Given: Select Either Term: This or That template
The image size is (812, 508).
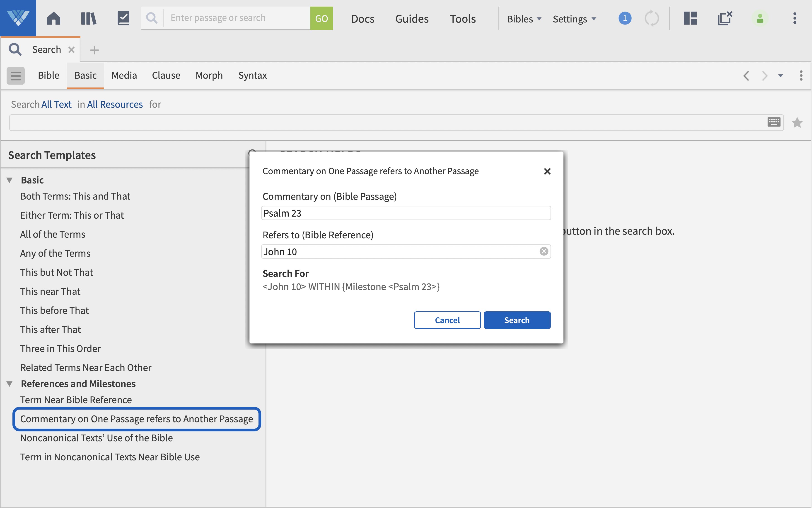Looking at the screenshot, I should click(x=72, y=215).
